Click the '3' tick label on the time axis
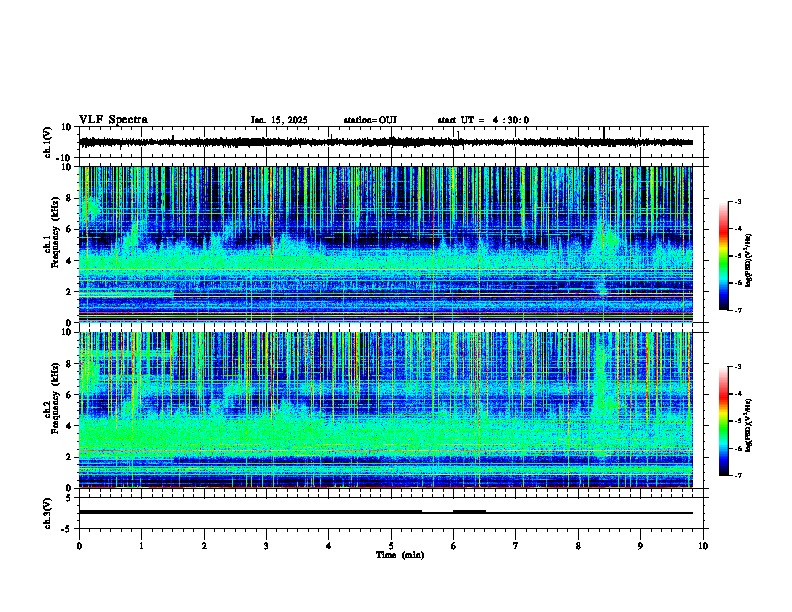Image resolution: width=792 pixels, height=612 pixels. [266, 546]
